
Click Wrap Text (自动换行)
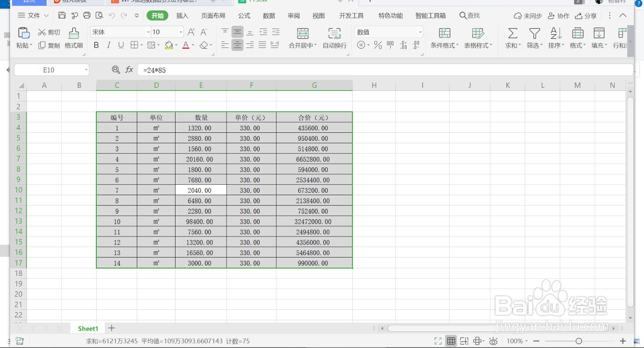(x=334, y=38)
